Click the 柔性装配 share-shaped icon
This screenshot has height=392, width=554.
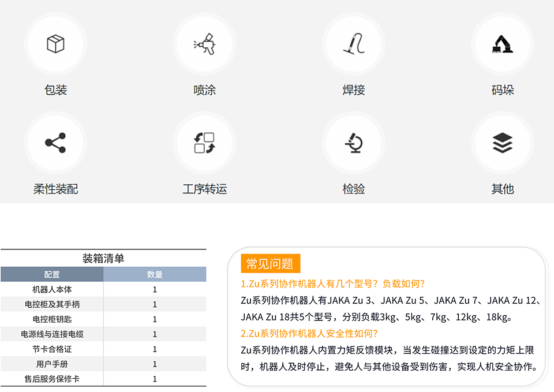[x=55, y=143]
